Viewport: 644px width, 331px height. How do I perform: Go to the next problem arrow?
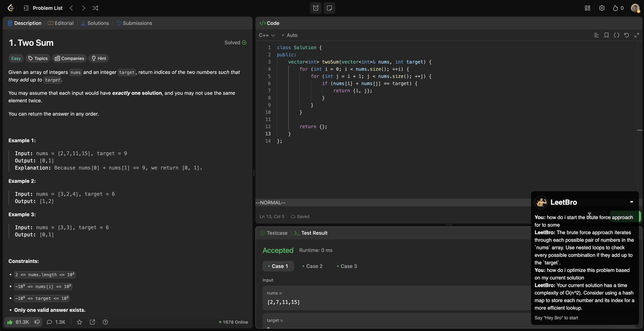pyautogui.click(x=83, y=8)
